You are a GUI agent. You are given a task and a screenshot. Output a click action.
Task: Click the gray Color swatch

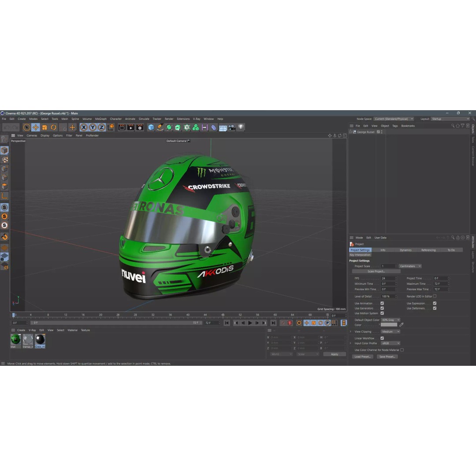pos(389,325)
